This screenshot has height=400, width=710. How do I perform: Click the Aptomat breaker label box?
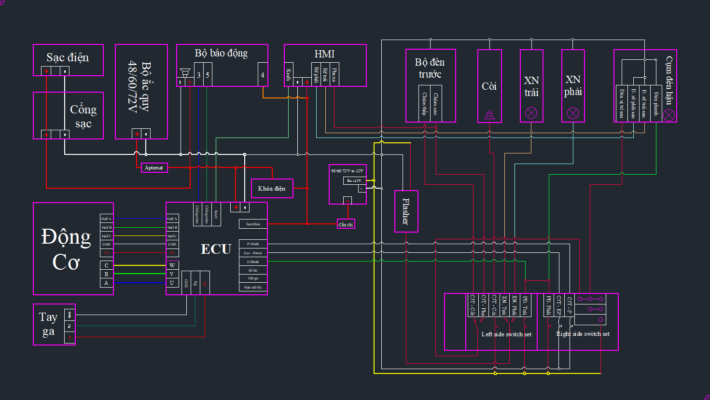click(x=155, y=167)
